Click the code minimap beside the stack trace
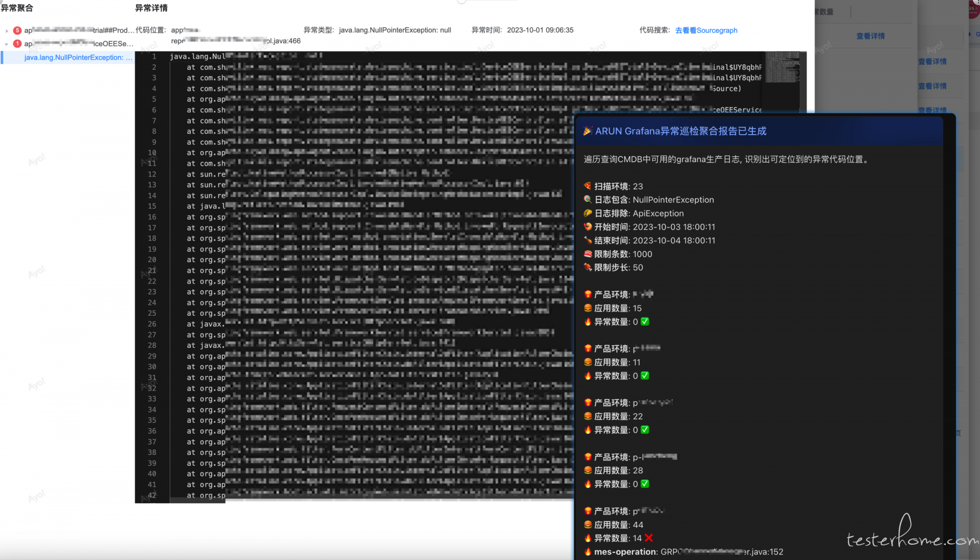 coord(782,67)
